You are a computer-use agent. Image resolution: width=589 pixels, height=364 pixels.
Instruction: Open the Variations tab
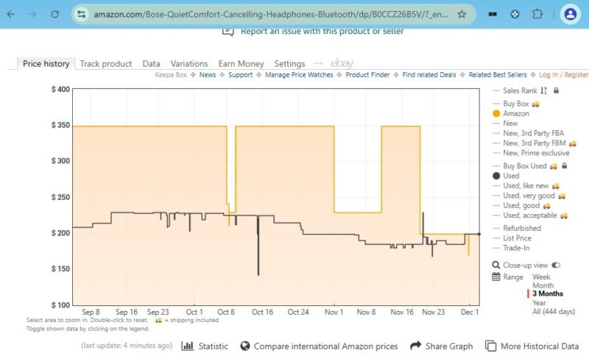click(x=189, y=64)
